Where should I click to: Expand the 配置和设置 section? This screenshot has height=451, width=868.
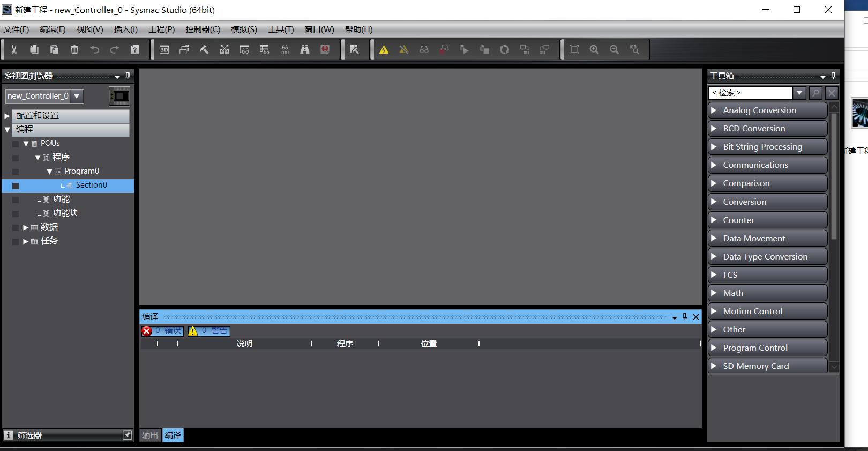click(8, 115)
